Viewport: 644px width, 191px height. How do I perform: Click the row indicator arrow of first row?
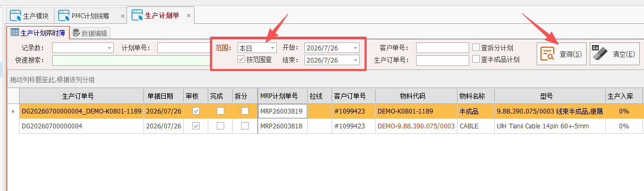click(x=13, y=111)
